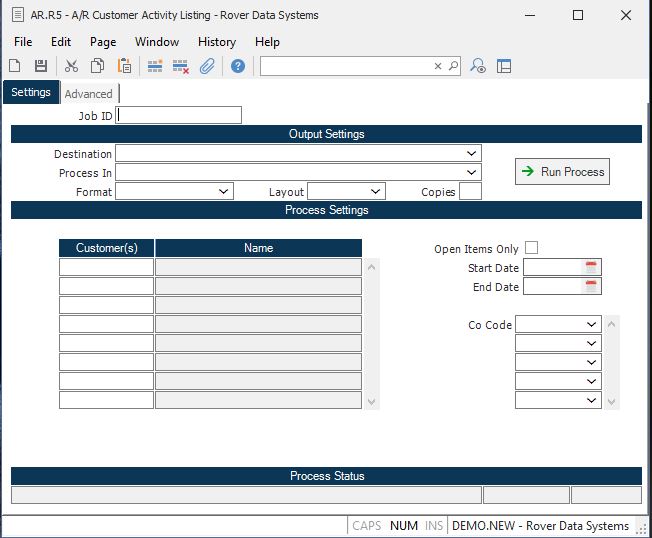Click the Job ID input field

[x=179, y=115]
